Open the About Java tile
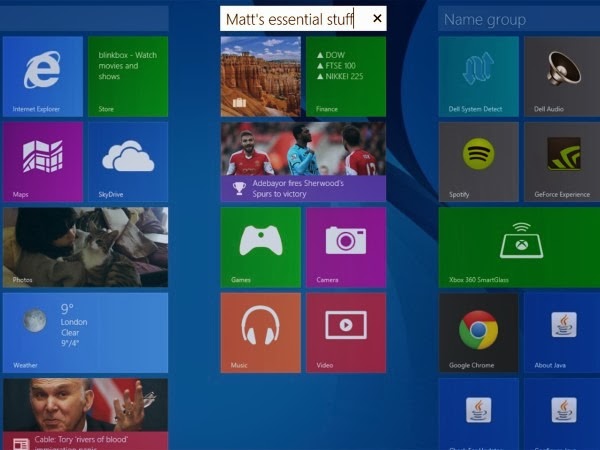The image size is (600, 450). tap(562, 333)
